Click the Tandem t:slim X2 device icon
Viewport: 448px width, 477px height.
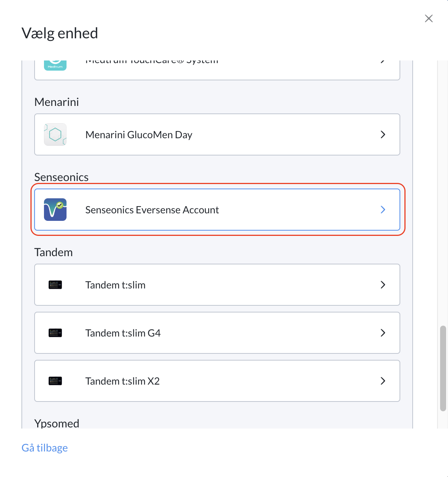tap(55, 381)
